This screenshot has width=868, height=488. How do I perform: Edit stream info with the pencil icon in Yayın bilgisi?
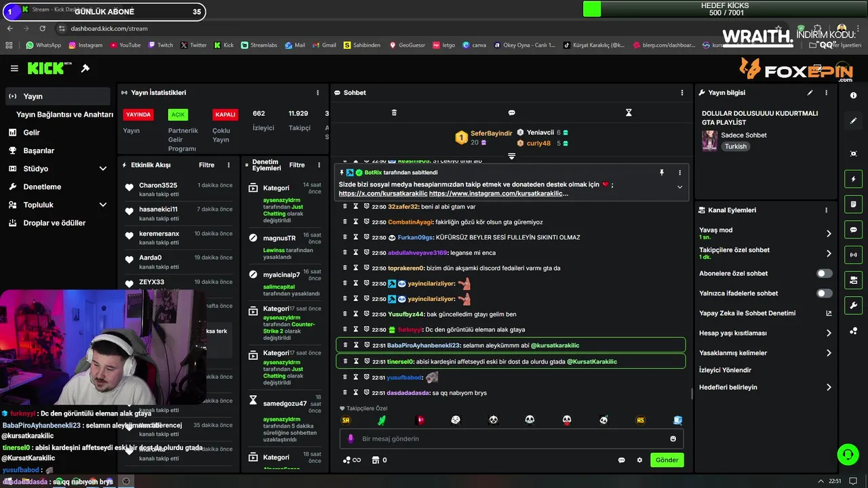point(810,93)
